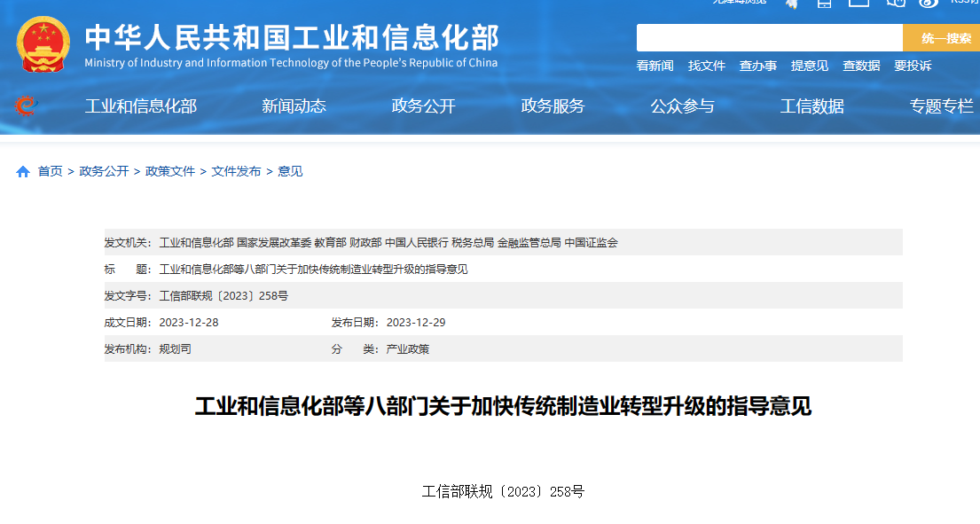Select 专题专栏 in the navigation bar
Viewport: 980px width, 524px height.
coord(941,106)
